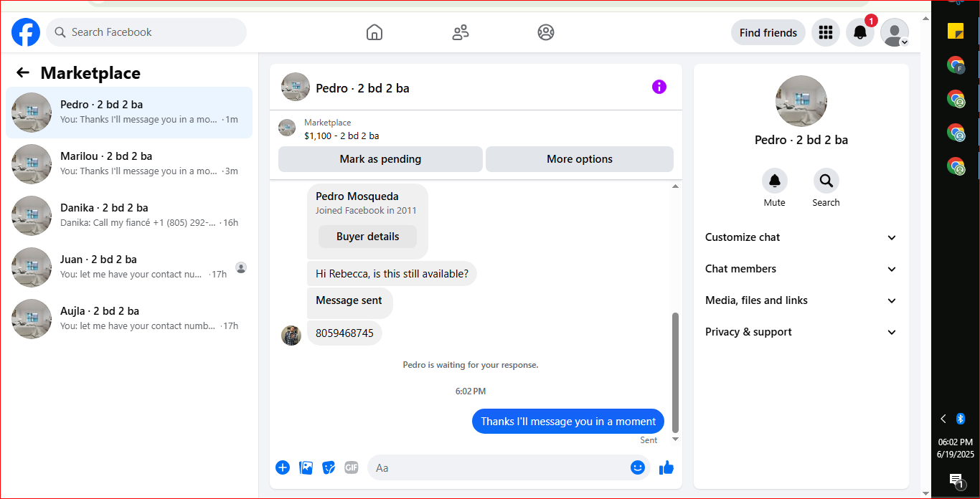The height and width of the screenshot is (499, 980).
Task: Open the account profile picture menu
Action: coord(895,32)
